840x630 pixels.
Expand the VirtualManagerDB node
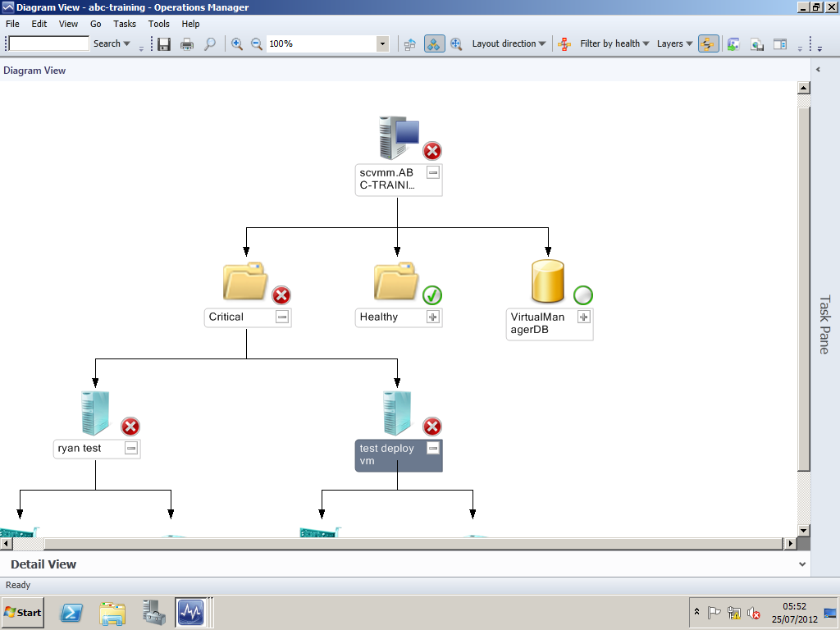pos(584,317)
